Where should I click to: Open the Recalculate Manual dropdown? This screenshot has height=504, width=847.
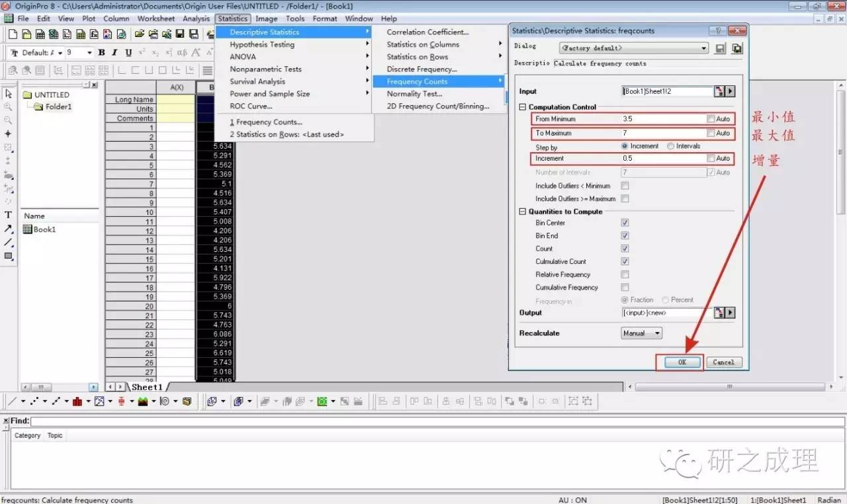(x=642, y=333)
